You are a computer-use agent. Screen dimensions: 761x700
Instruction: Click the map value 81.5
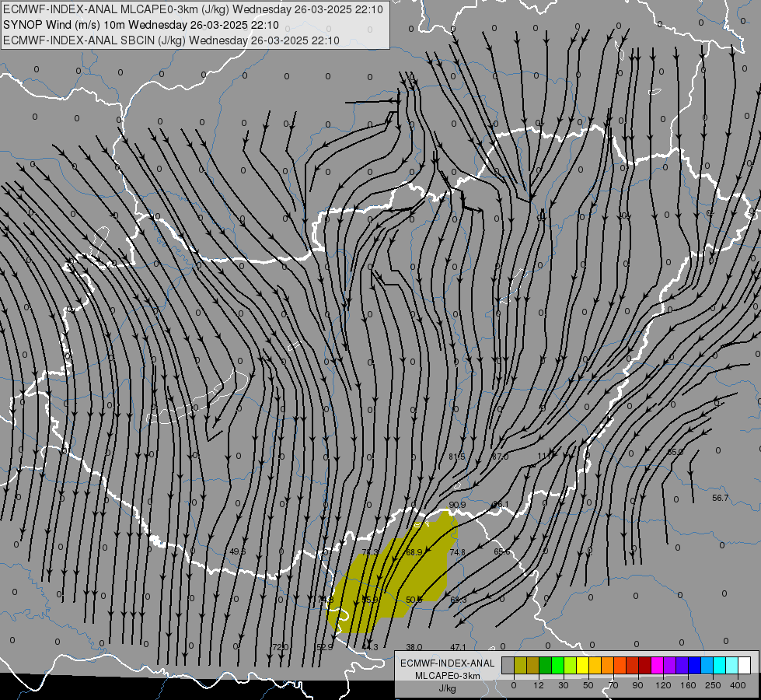coord(457,457)
